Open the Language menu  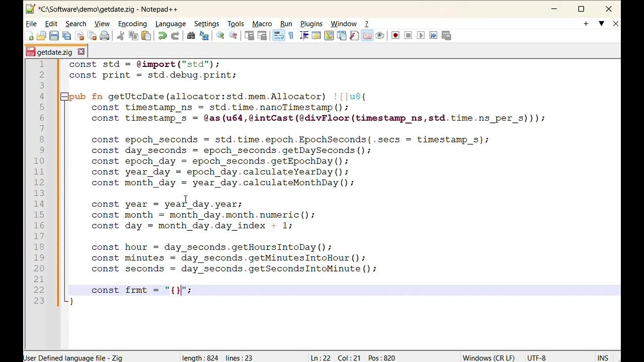(x=170, y=24)
